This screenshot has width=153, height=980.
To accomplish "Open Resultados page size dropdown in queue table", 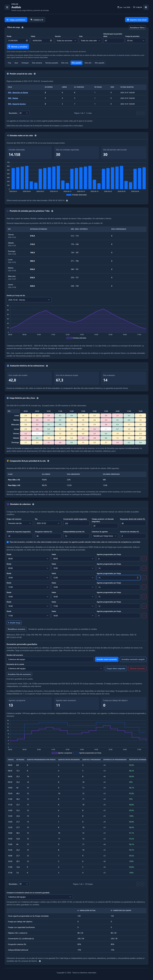I will (x=24, y=113).
